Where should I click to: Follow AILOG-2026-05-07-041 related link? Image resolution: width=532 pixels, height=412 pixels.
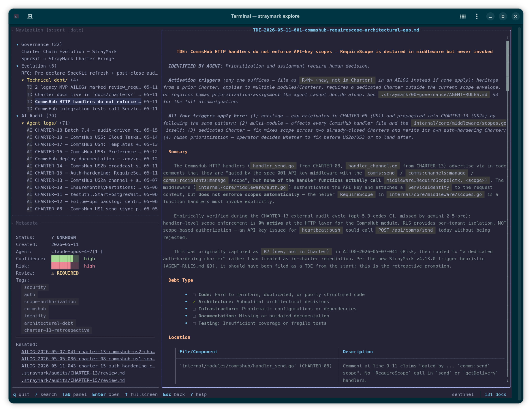point(88,352)
